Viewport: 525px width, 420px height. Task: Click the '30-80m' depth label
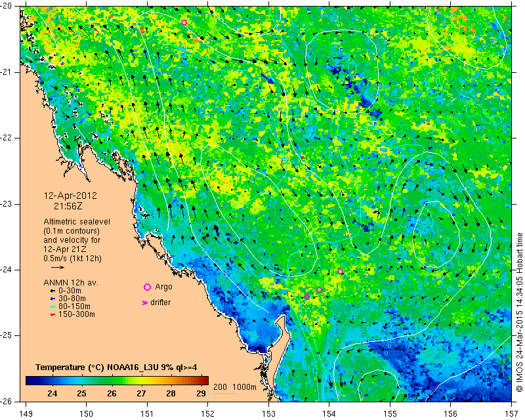pos(72,299)
